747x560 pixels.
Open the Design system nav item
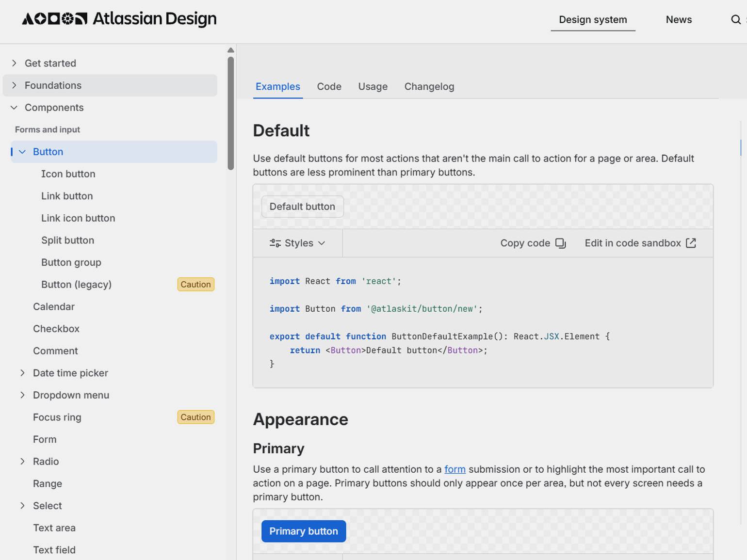593,19
